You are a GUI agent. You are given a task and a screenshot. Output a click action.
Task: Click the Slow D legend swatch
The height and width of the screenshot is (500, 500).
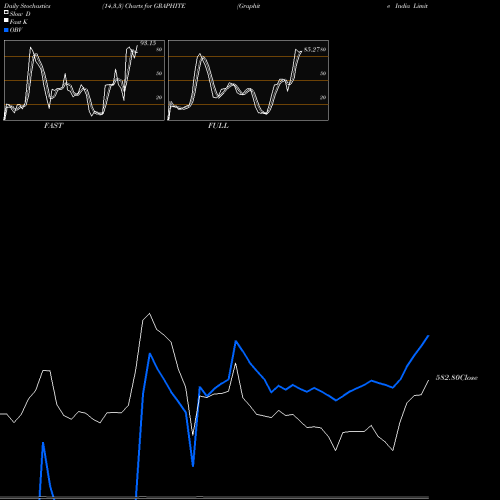6,12
